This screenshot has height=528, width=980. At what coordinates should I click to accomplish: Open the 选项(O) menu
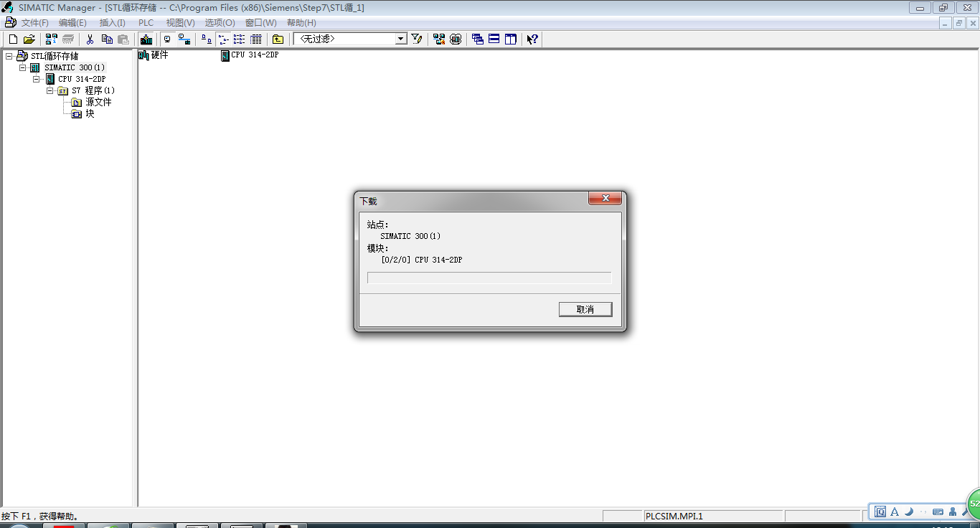[x=220, y=23]
